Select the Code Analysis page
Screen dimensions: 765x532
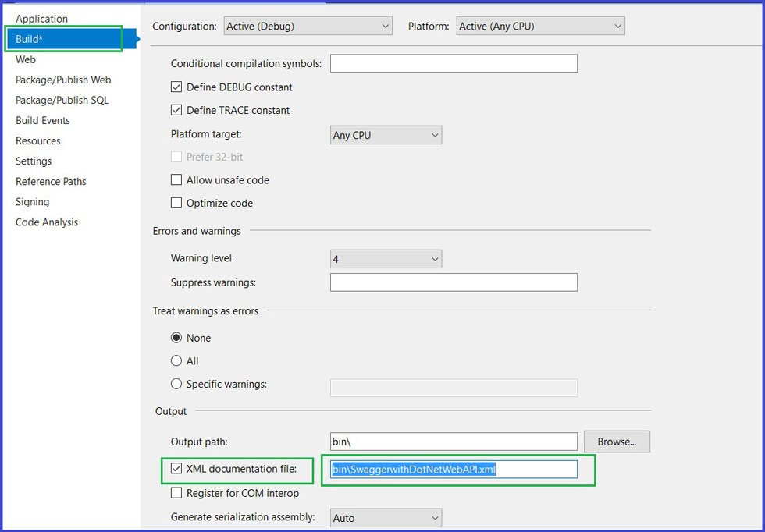tap(46, 222)
